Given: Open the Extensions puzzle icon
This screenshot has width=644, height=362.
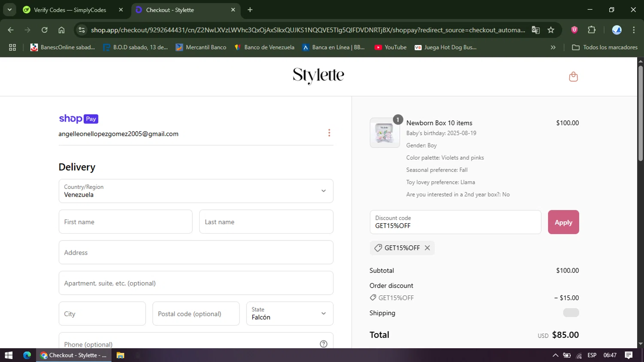Looking at the screenshot, I should [x=592, y=30].
